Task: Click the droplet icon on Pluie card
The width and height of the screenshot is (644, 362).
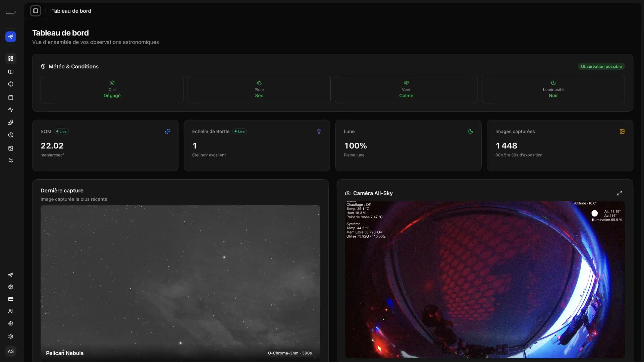Action: [x=259, y=83]
